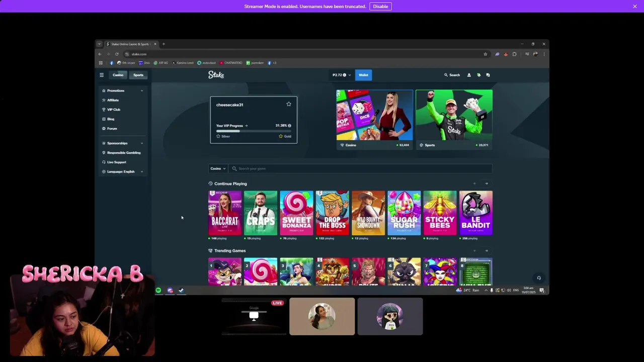Open the Stake hamburger menu icon
The image size is (644, 362).
tap(102, 75)
